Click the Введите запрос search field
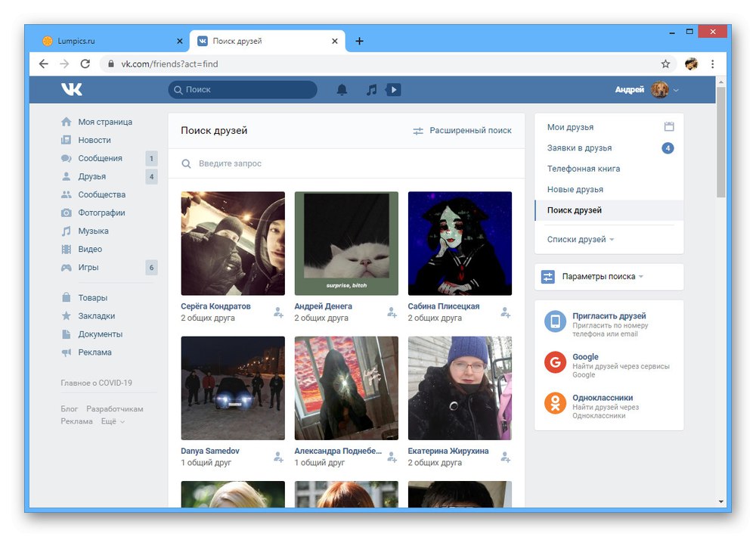 pos(346,163)
